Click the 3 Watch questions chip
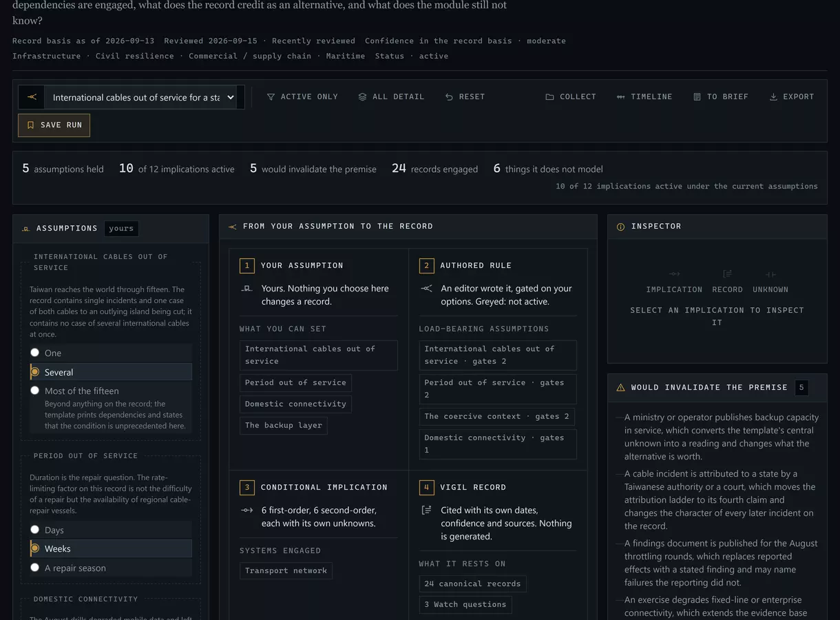840x620 pixels. [x=465, y=605]
